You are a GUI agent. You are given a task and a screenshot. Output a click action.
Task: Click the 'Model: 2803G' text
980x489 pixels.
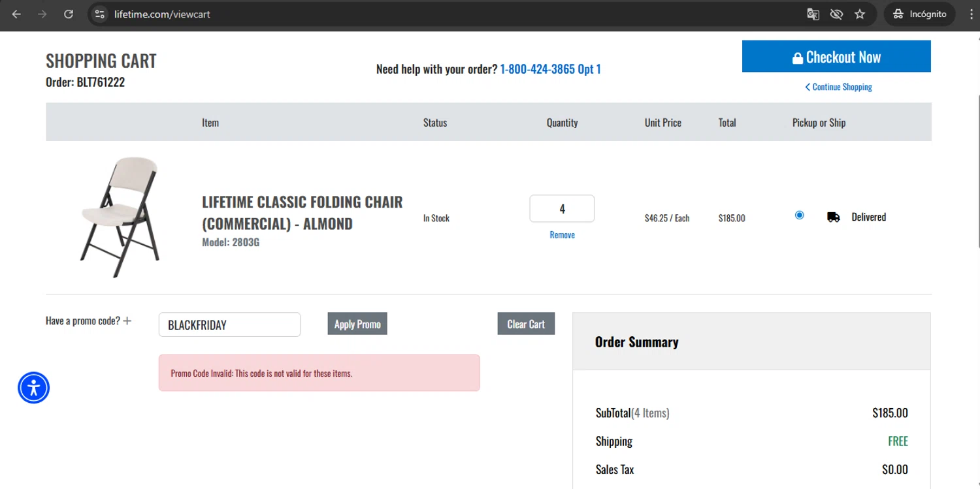pos(231,243)
